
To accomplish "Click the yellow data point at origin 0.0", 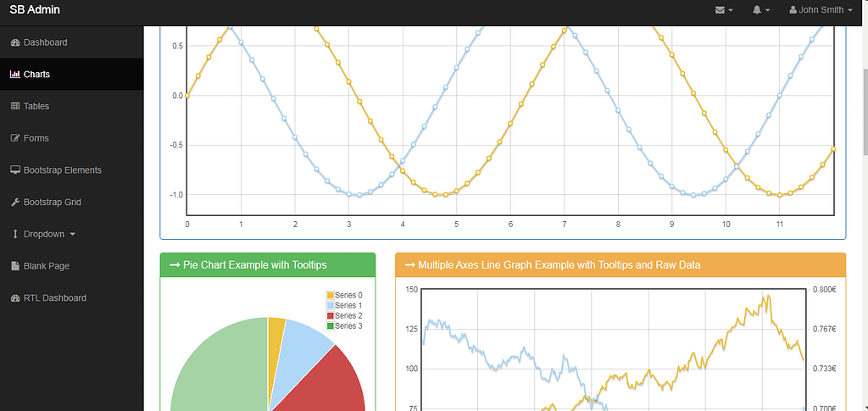I will pos(187,96).
